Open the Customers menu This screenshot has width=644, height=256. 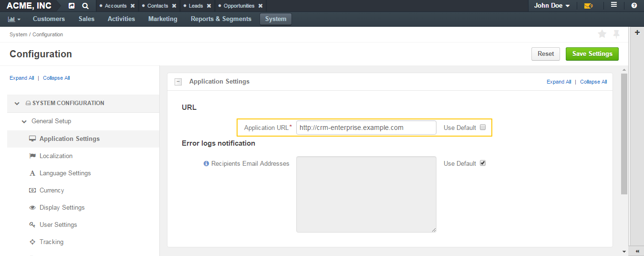tap(49, 19)
